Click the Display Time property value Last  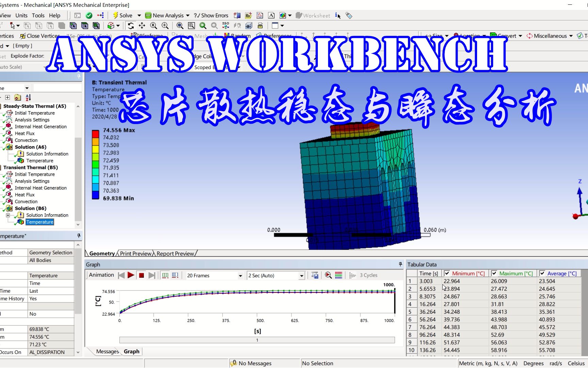pyautogui.click(x=51, y=291)
